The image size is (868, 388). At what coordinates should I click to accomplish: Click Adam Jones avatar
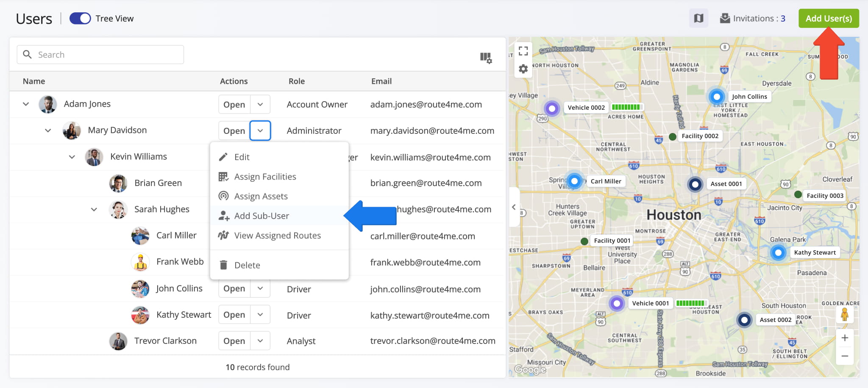click(48, 104)
